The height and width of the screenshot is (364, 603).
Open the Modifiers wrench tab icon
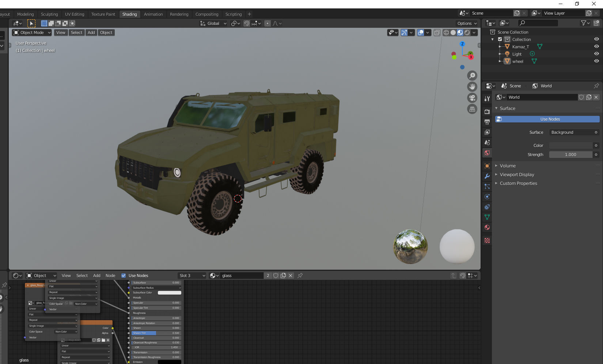pyautogui.click(x=487, y=176)
